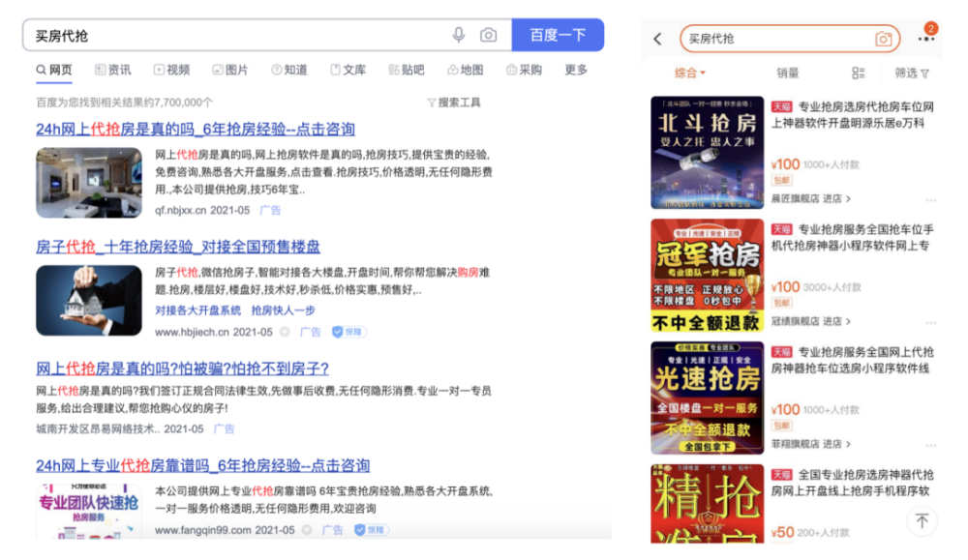Click the www.fangqin99.com source URL
This screenshot has width=968, height=560.
click(x=203, y=530)
